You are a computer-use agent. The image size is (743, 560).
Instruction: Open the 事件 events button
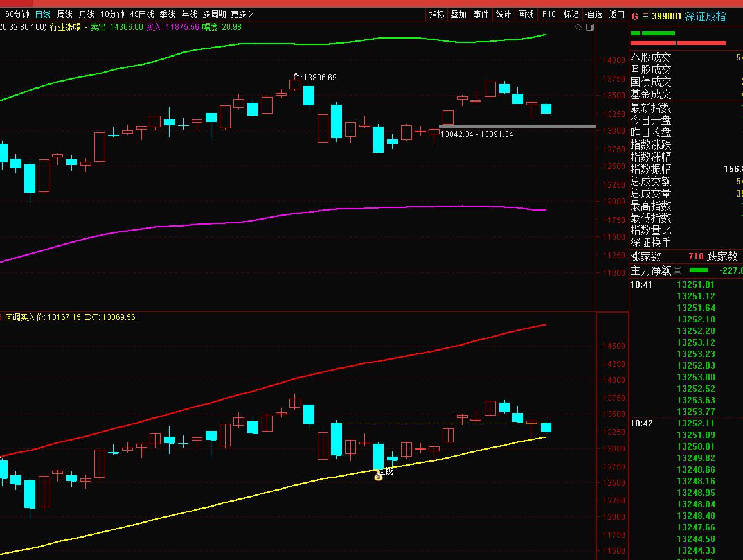(x=481, y=14)
